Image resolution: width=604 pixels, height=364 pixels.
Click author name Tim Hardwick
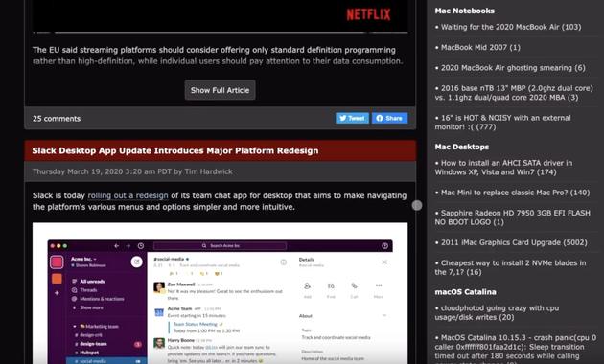[x=208, y=171]
